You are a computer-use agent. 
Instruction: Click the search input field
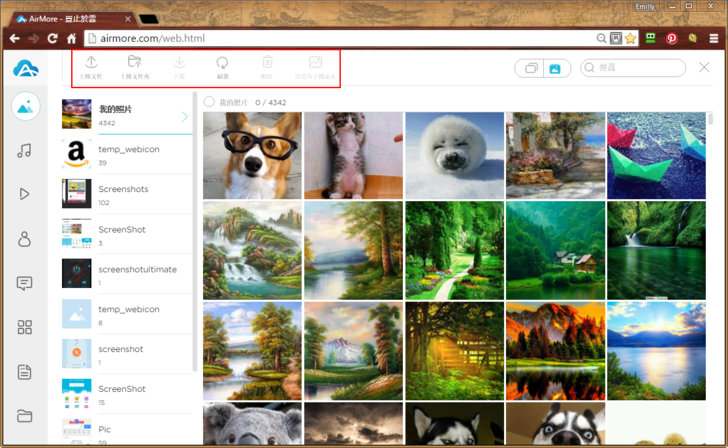[x=633, y=68]
